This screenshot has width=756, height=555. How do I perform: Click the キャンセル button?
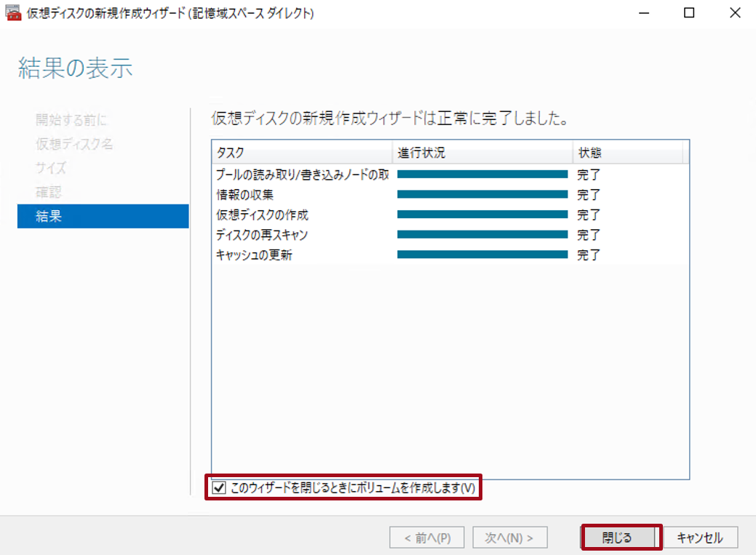701,537
